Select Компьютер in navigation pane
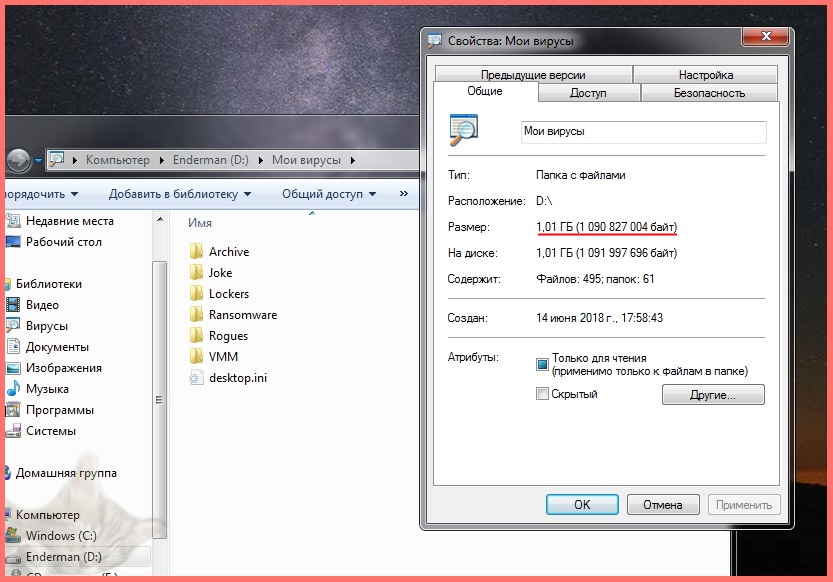The height and width of the screenshot is (582, 833). 47,515
